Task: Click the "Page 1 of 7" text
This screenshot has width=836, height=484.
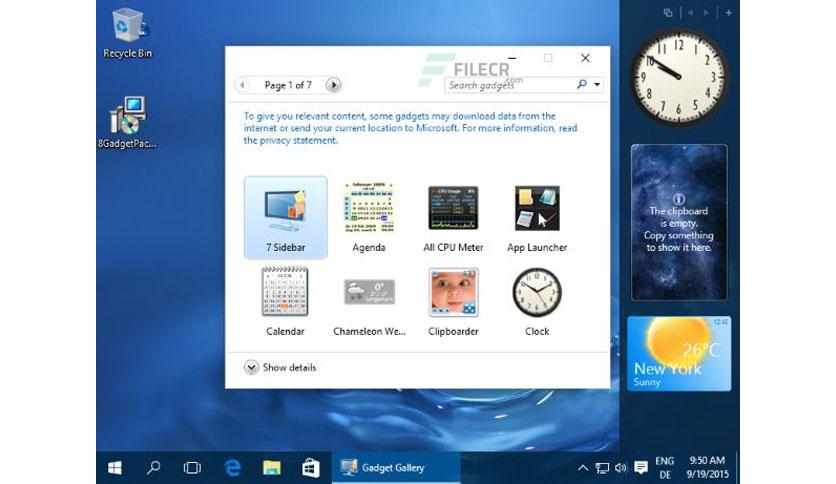Action: pyautogui.click(x=288, y=85)
